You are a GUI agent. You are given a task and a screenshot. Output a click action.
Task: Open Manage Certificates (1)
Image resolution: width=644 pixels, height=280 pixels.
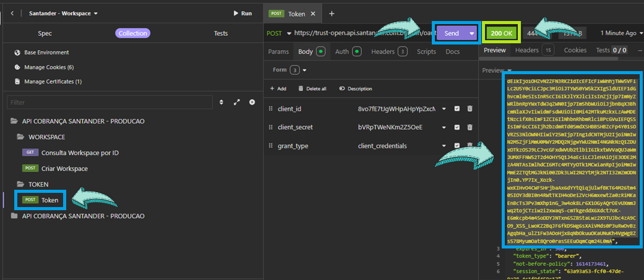[x=48, y=82]
